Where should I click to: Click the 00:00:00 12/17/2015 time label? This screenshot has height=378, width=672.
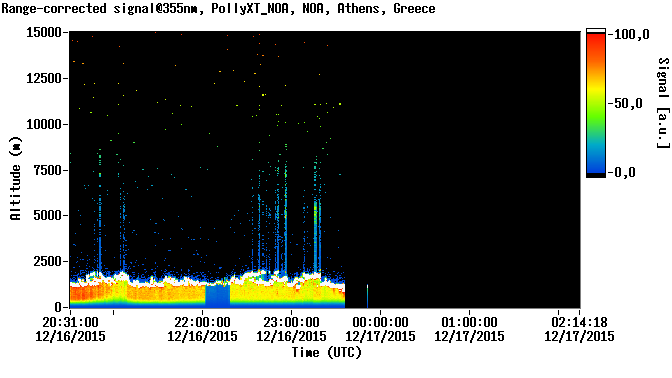pos(381,329)
